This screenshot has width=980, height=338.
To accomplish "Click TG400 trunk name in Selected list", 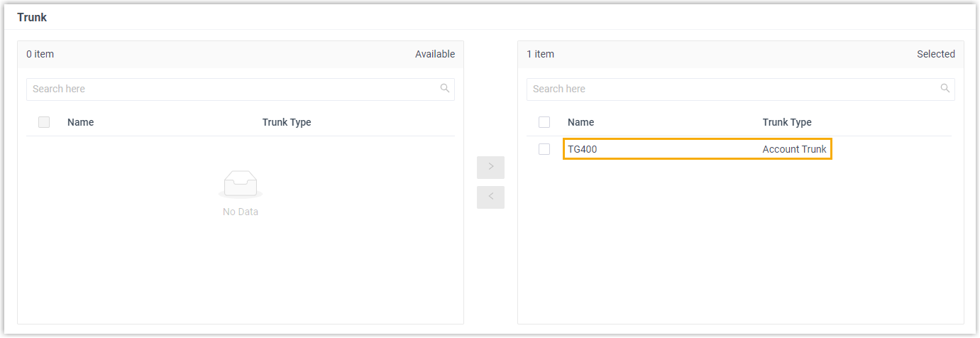I will (x=583, y=149).
